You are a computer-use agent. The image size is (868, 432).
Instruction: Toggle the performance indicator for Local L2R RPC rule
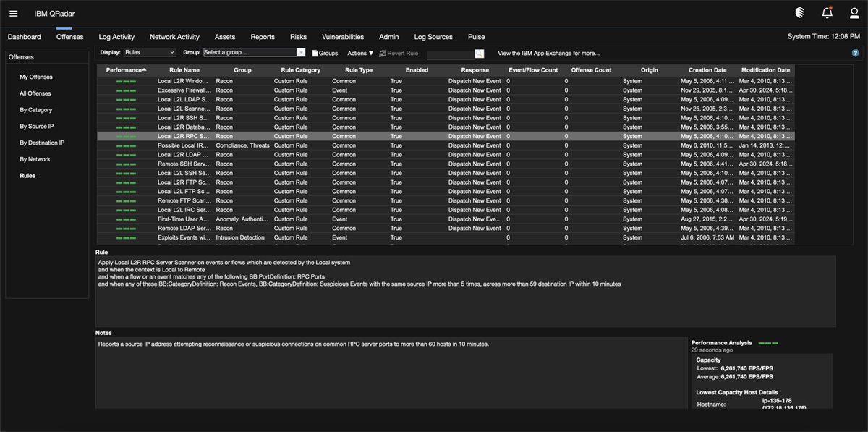pos(126,136)
